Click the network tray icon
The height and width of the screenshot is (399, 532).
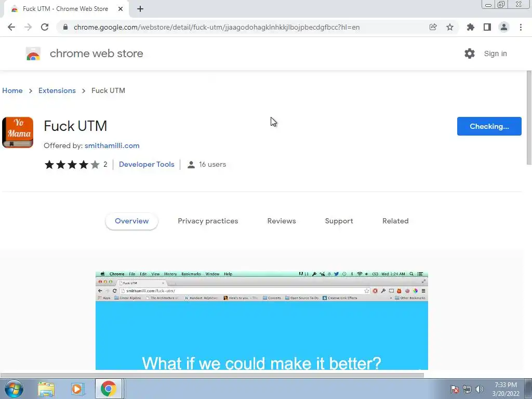pyautogui.click(x=467, y=389)
